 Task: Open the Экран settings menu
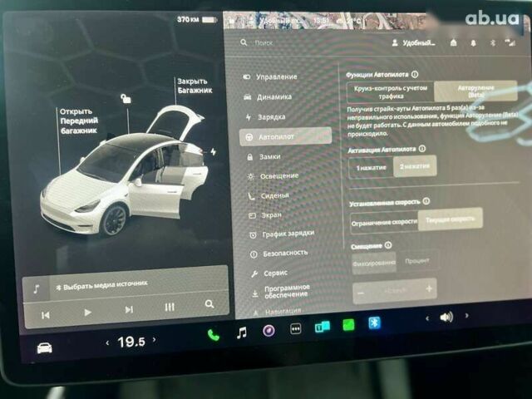(266, 215)
